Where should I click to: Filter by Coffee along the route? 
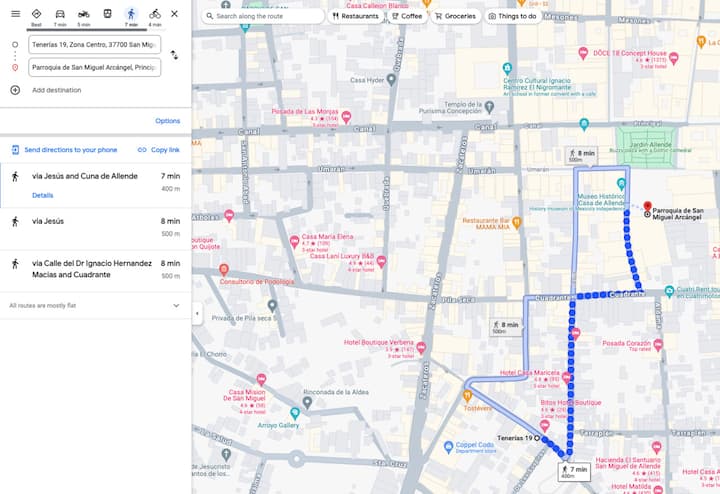407,16
